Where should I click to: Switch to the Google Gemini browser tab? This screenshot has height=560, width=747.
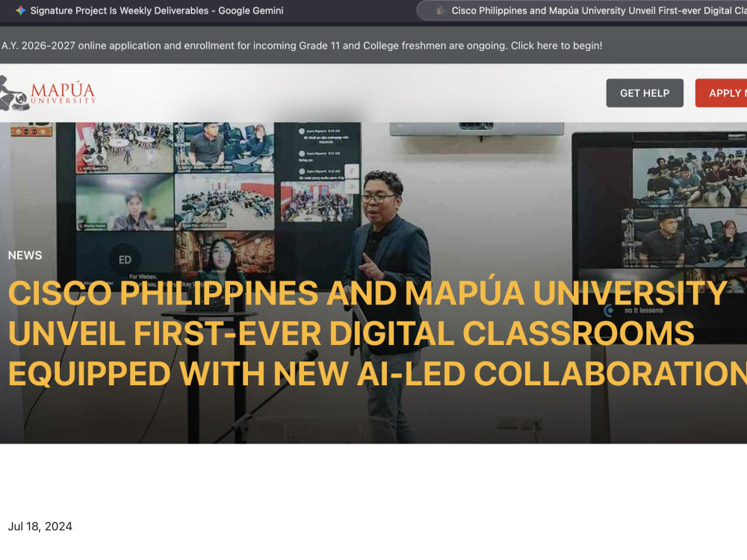149,10
